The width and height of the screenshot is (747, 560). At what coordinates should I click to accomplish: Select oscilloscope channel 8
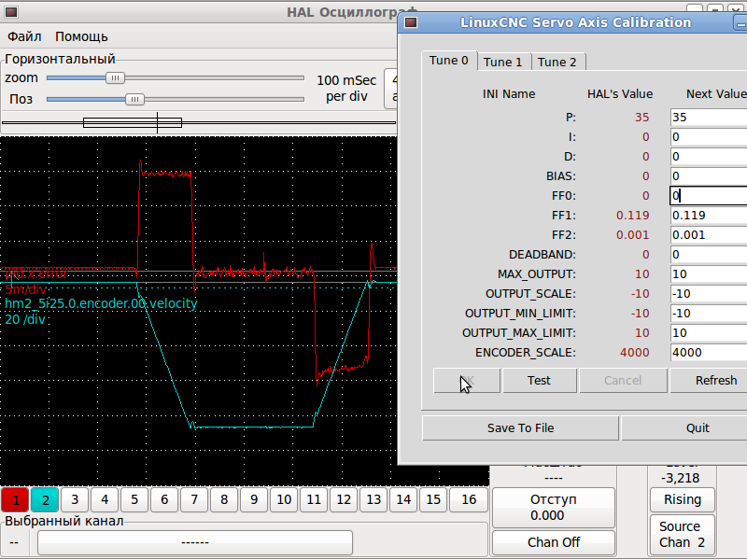tap(224, 499)
